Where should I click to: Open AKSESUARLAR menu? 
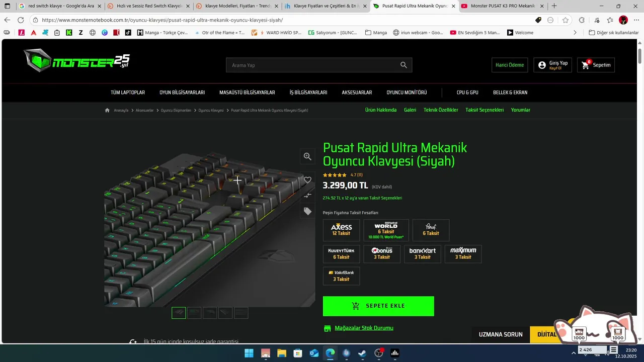[x=357, y=93]
